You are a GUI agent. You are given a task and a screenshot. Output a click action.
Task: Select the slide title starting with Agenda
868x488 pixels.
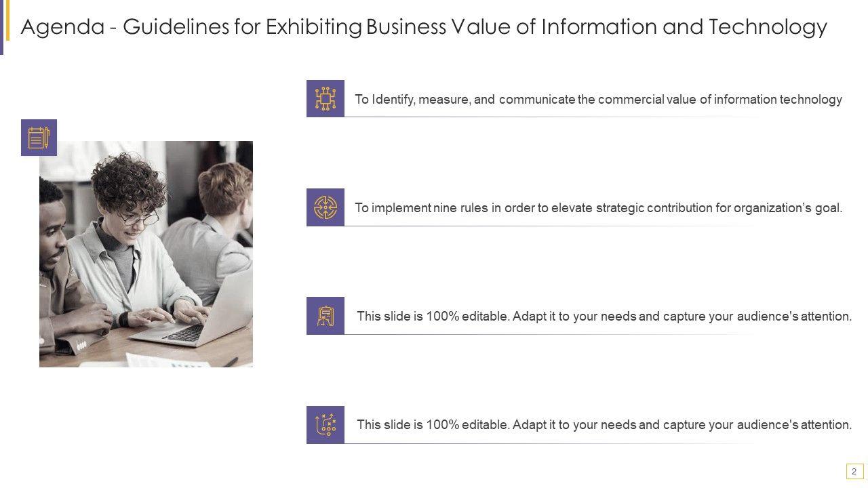[x=424, y=27]
